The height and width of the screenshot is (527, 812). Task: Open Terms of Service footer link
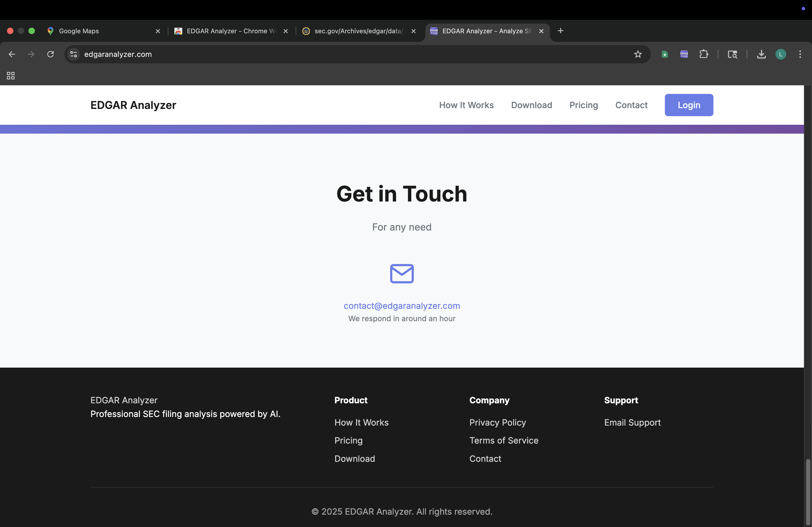503,440
